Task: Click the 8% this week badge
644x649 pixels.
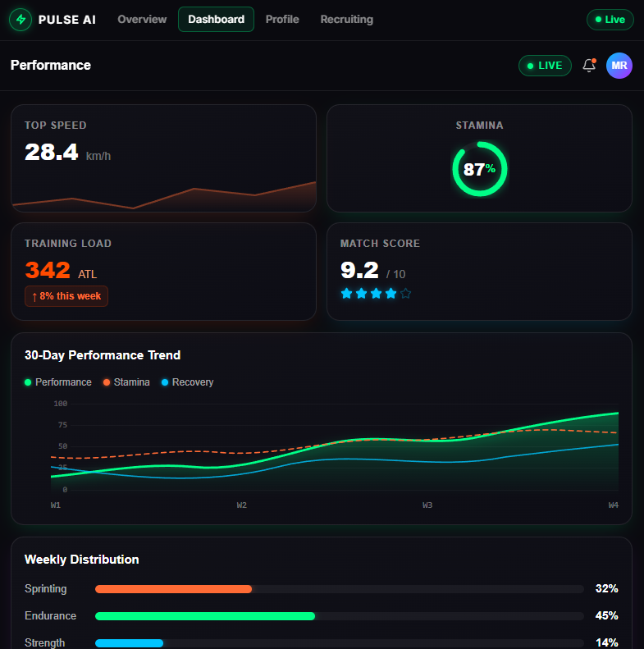Action: pos(66,296)
